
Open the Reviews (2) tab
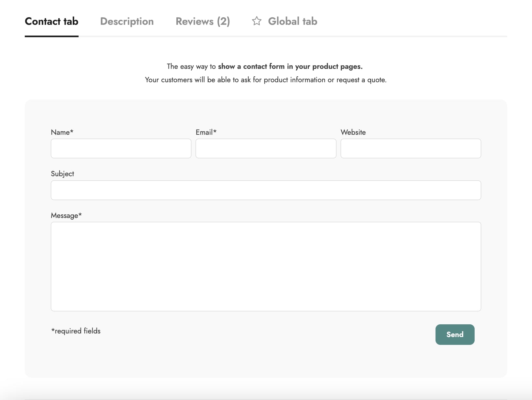click(202, 22)
